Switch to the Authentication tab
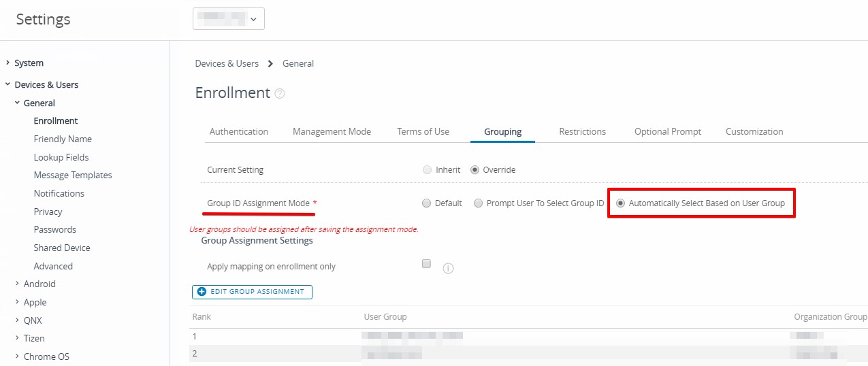The height and width of the screenshot is (366, 868). [238, 132]
